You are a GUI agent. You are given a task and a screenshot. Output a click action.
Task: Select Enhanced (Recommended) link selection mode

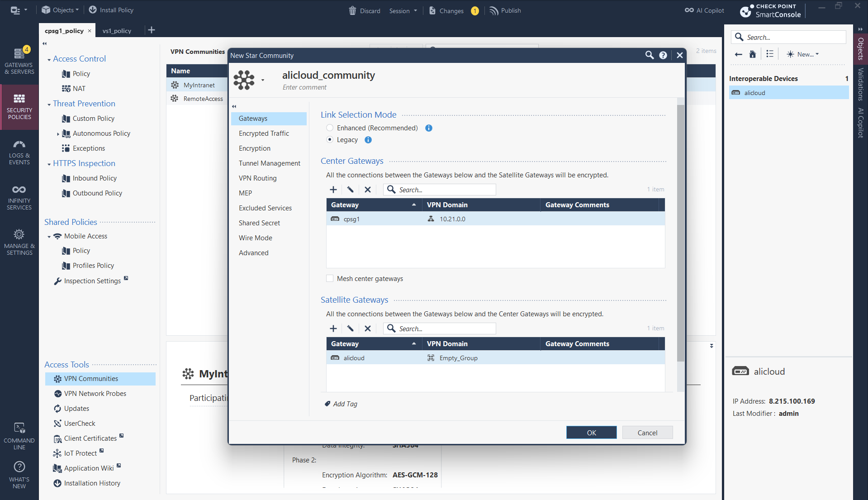pyautogui.click(x=330, y=128)
